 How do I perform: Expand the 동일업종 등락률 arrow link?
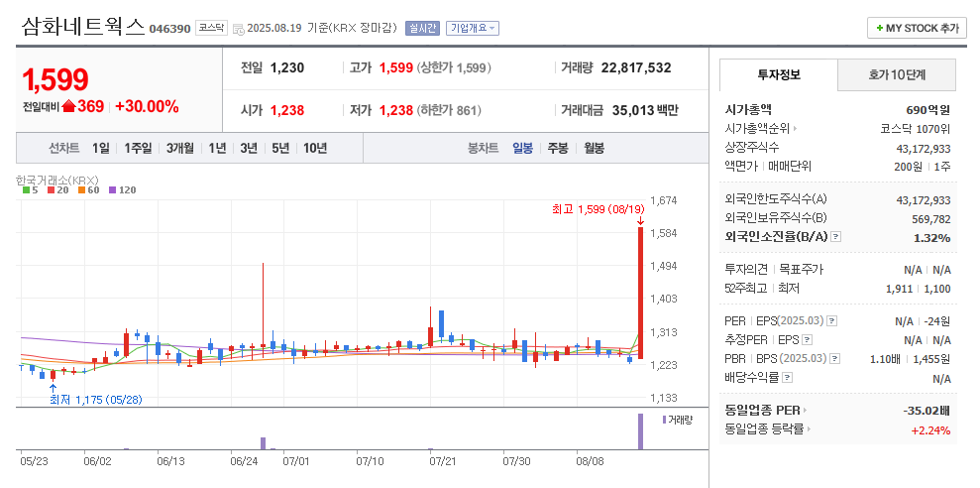[x=809, y=429]
